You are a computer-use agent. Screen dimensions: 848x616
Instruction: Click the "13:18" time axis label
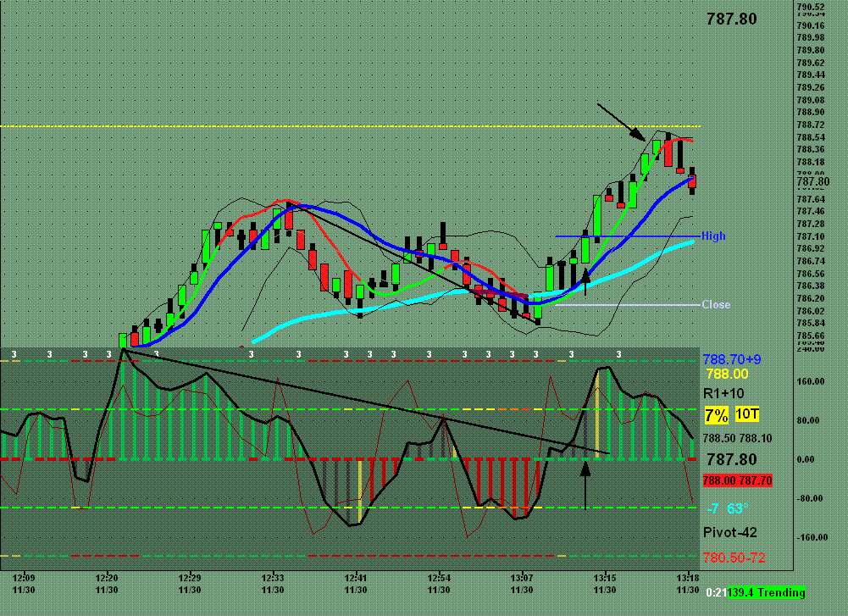687,578
